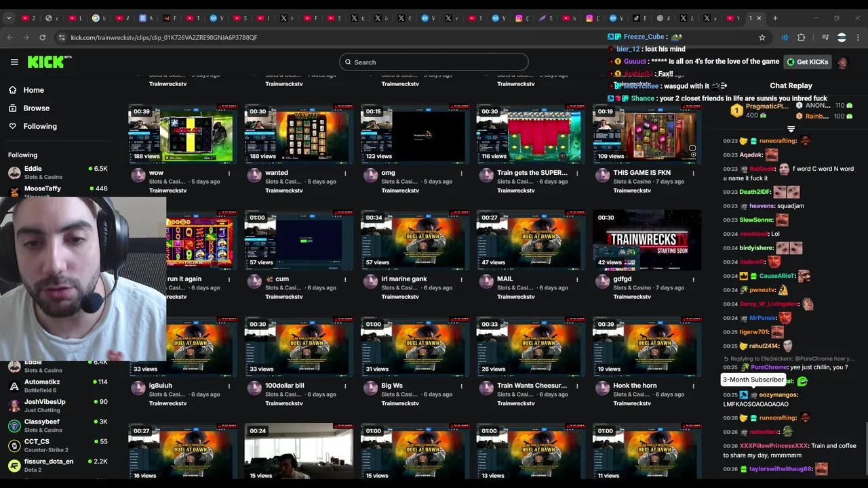The height and width of the screenshot is (488, 868).
Task: Click username 'PureChrome' in chat
Action: [x=769, y=367]
